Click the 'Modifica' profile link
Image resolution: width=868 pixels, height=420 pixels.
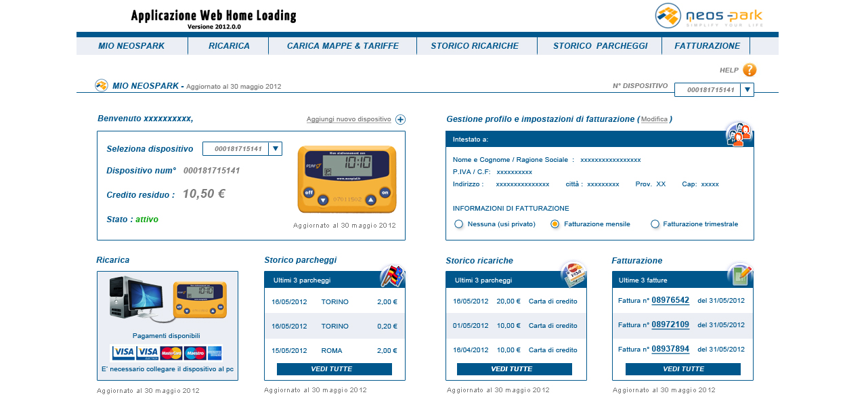point(654,119)
